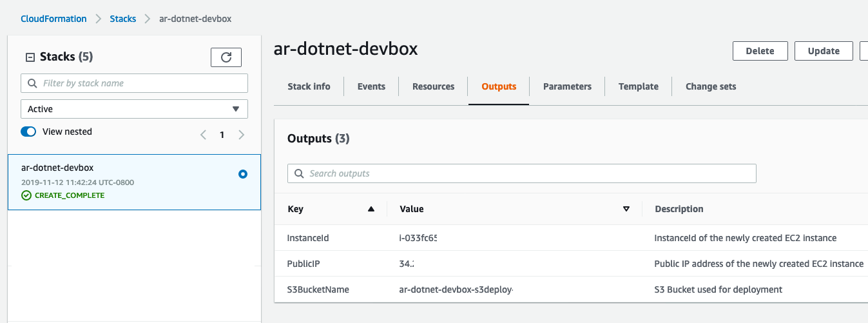
Task: Click the Search outputs field
Action: (521, 173)
